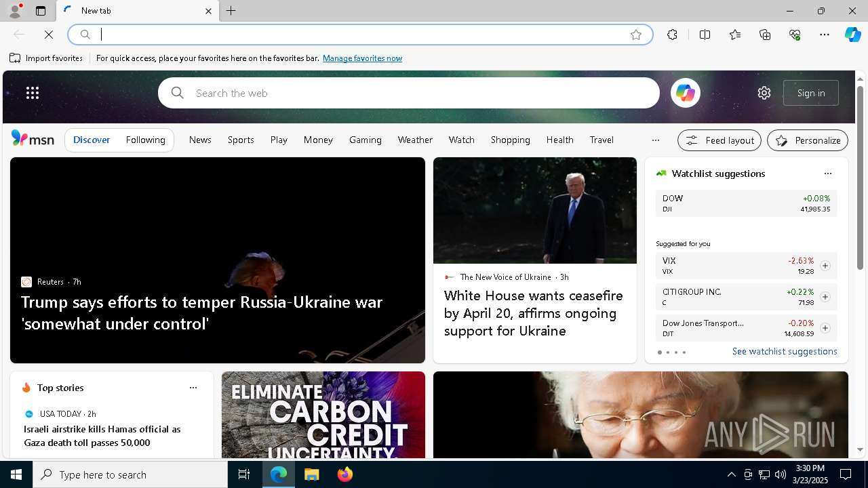The width and height of the screenshot is (868, 488).
Task: Open the app launcher grid icon
Action: point(33,93)
